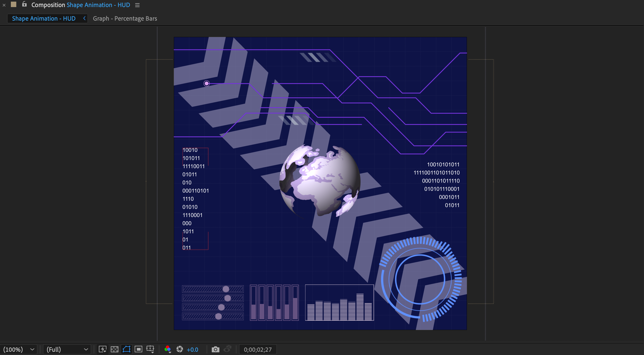Toggle Mask and Shape Path Visibility
This screenshot has height=355, width=644.
point(126,349)
